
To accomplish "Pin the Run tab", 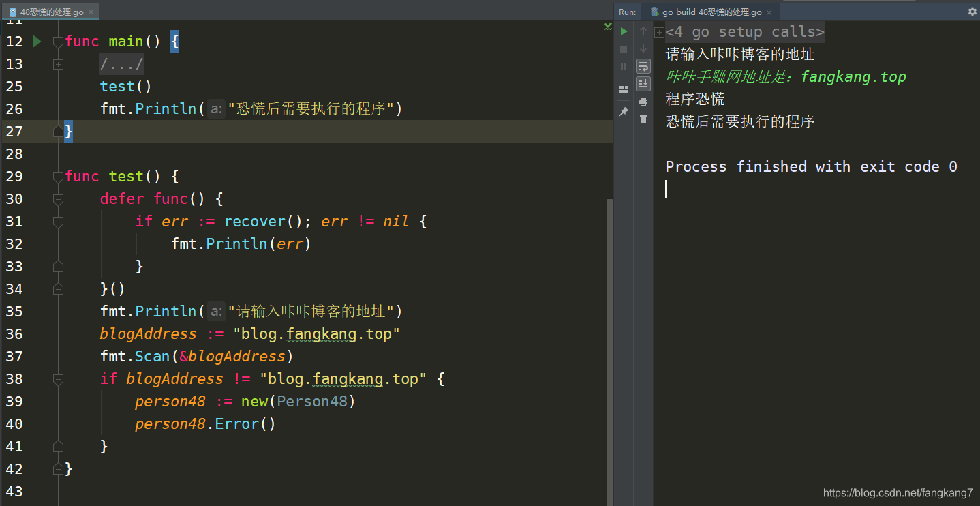I will pyautogui.click(x=623, y=112).
